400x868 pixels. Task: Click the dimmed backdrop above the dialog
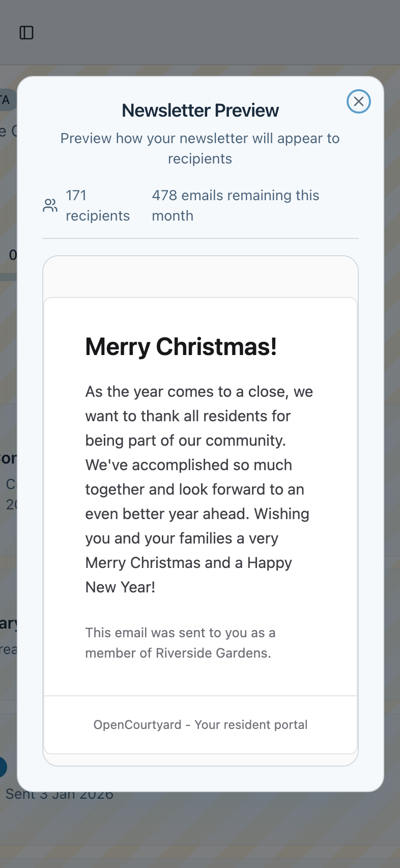coord(204,46)
